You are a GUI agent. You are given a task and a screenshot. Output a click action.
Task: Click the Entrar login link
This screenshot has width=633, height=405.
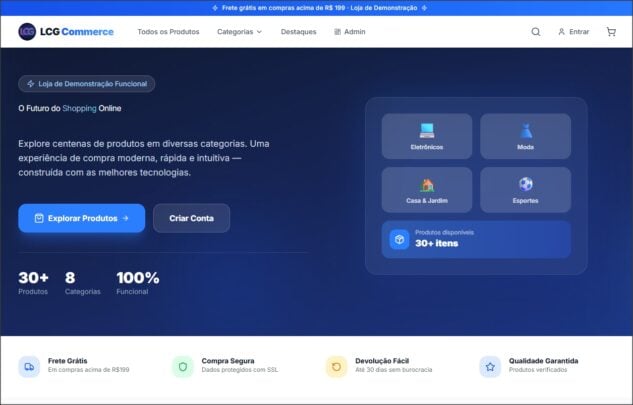point(573,32)
